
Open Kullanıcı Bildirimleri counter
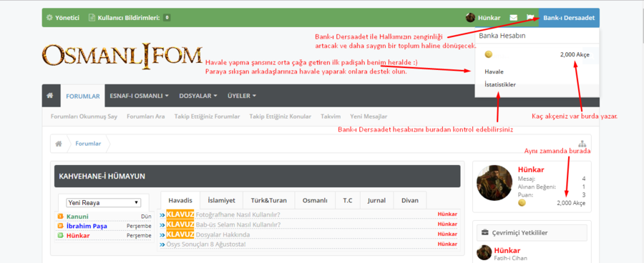[x=167, y=18]
